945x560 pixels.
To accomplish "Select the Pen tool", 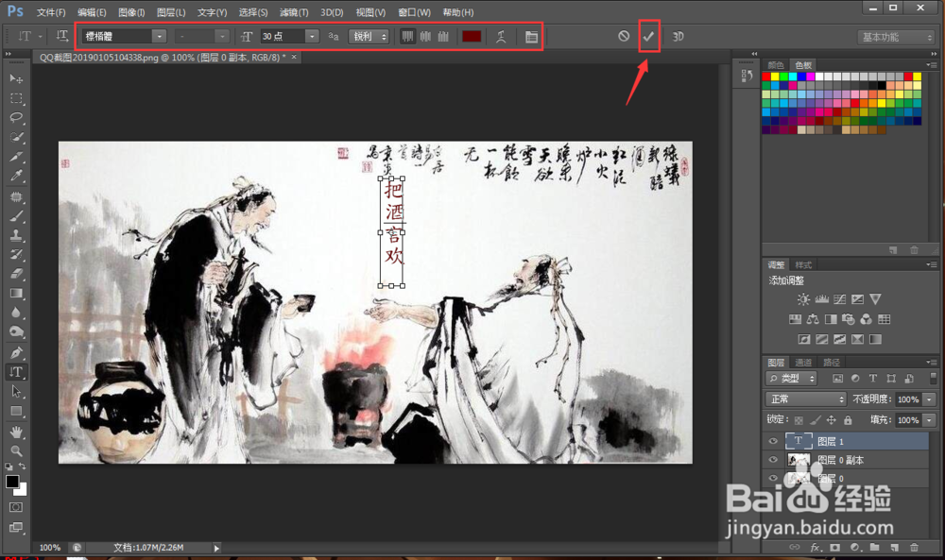I will (x=16, y=353).
